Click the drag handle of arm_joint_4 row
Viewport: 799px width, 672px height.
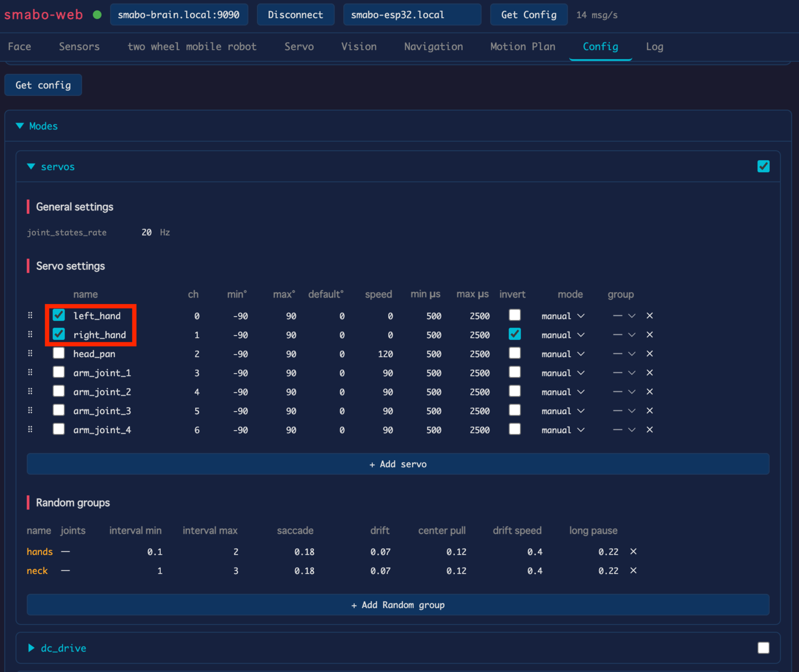click(30, 430)
